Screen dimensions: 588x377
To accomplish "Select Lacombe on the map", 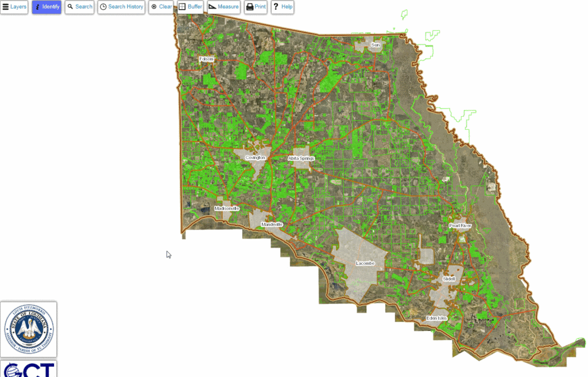I will pos(365,263).
